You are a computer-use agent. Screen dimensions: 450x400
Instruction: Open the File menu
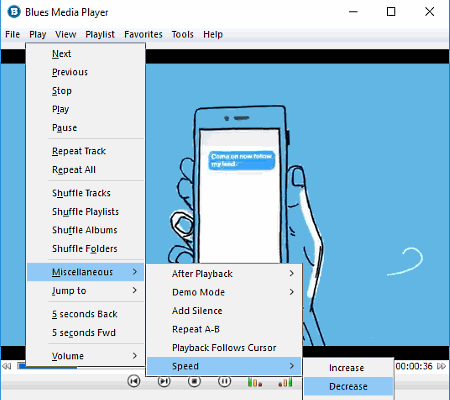coord(12,34)
